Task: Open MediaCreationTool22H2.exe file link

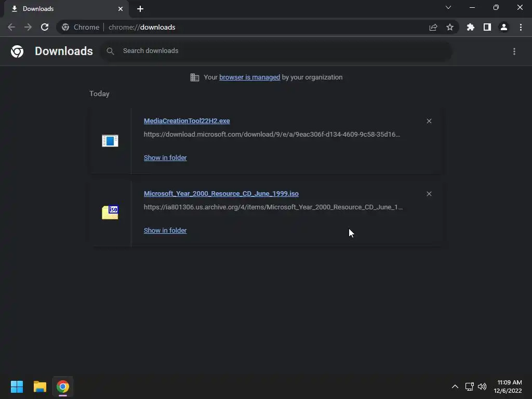Action: point(187,121)
